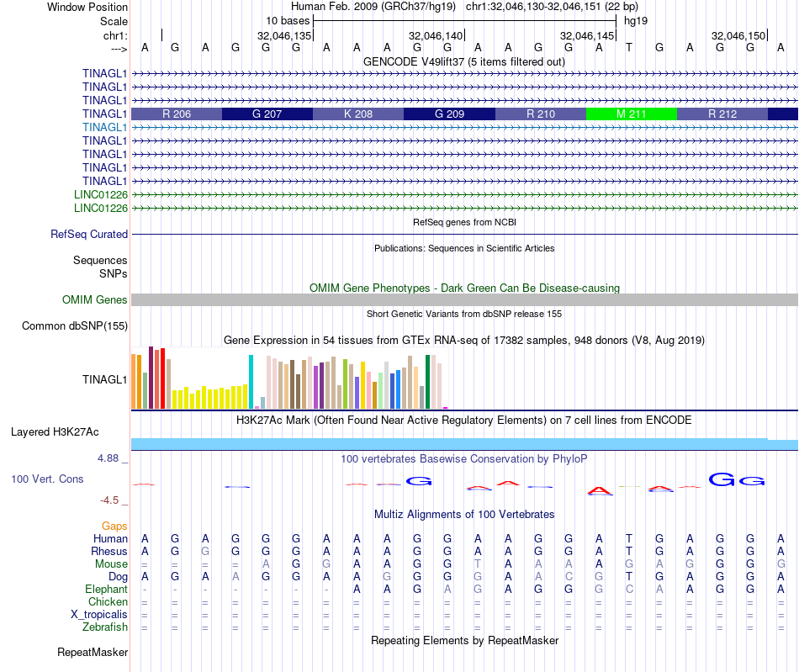This screenshot has width=799, height=672.
Task: Select the Elephant row label in Multiz alignment
Action: coord(106,590)
